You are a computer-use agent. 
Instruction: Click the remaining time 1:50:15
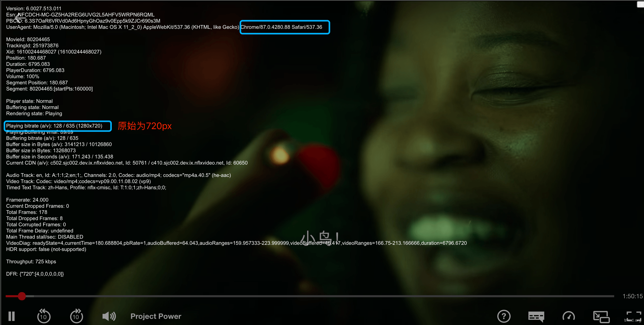(632, 296)
